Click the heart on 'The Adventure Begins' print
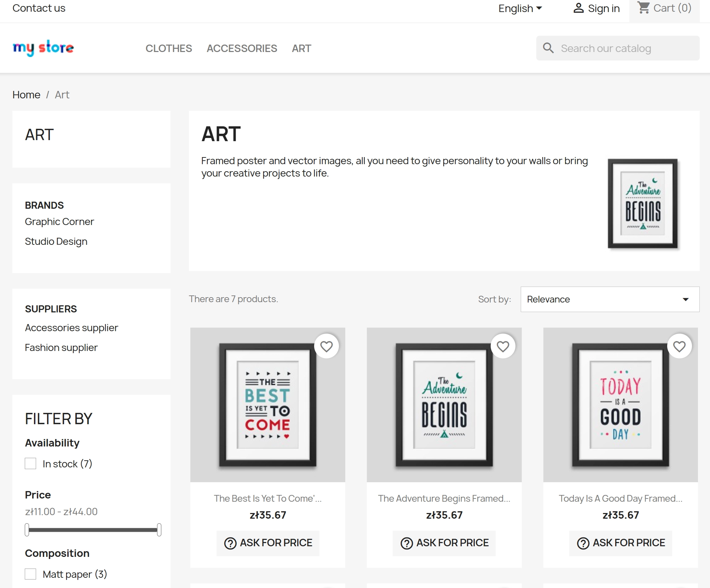The height and width of the screenshot is (588, 710). click(x=503, y=346)
